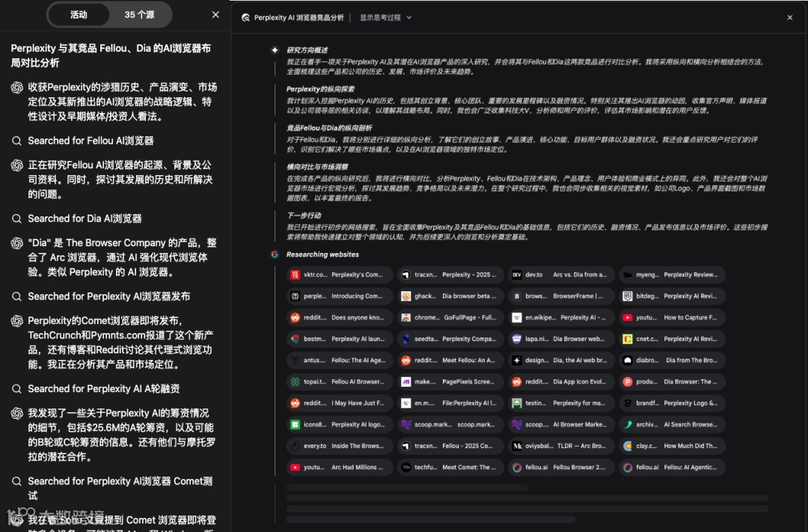The width and height of the screenshot is (808, 532).
Task: Open the archiv... AI Search Browse... chip
Action: coord(672,424)
